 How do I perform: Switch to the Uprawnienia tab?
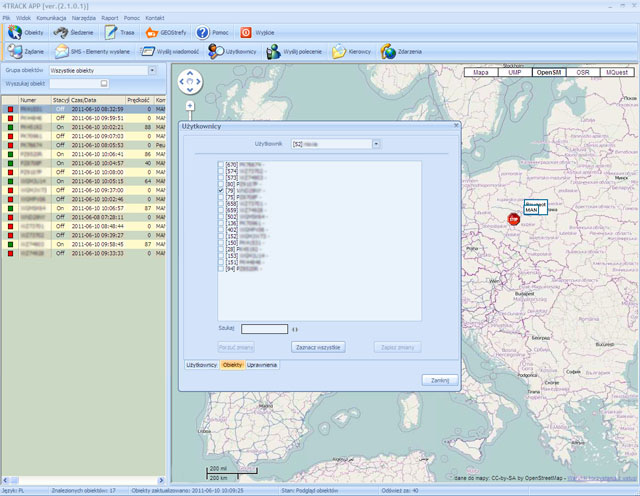262,365
